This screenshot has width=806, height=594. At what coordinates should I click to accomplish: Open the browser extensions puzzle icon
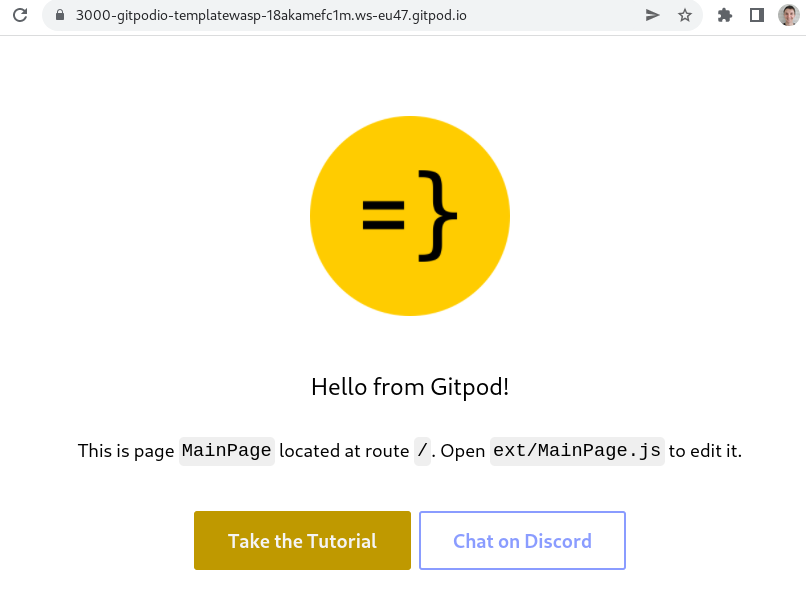point(724,15)
